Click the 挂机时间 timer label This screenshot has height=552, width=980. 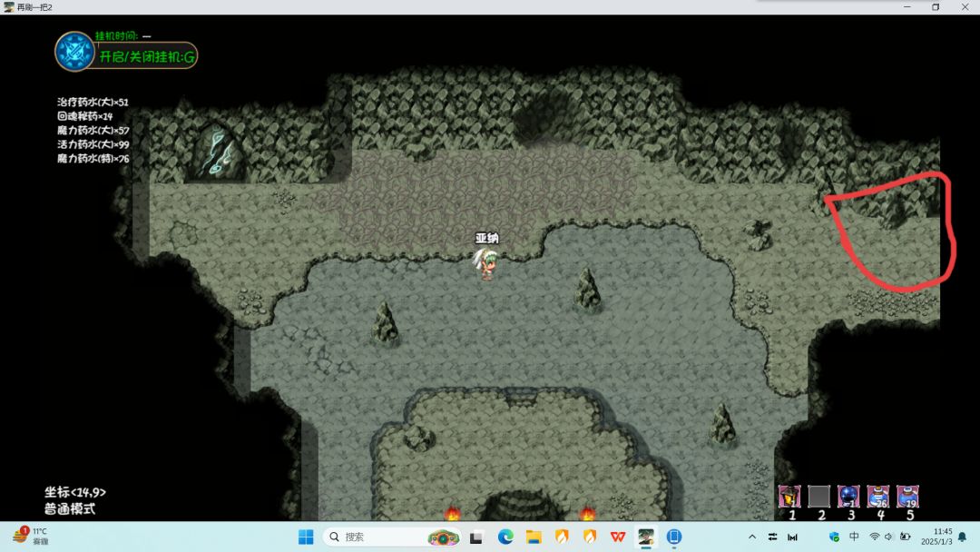click(x=116, y=36)
